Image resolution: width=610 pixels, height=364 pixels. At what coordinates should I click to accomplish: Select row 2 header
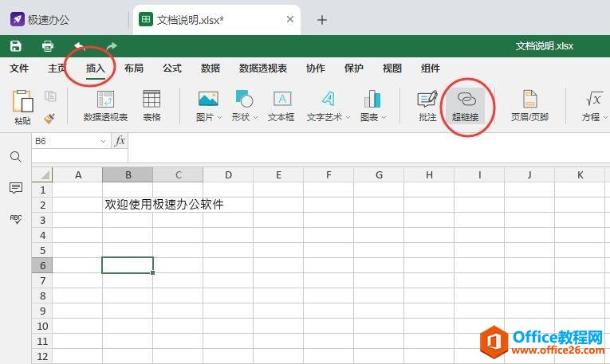click(x=42, y=205)
